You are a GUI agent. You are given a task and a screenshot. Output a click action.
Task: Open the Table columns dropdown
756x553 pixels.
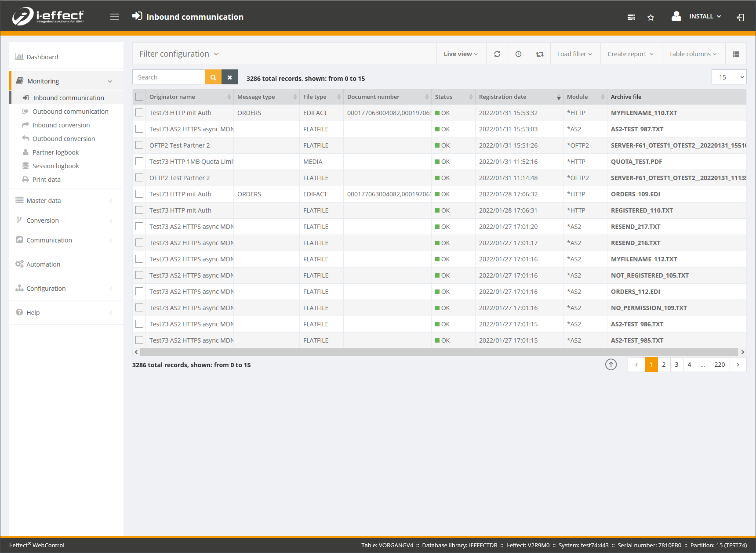click(x=692, y=54)
